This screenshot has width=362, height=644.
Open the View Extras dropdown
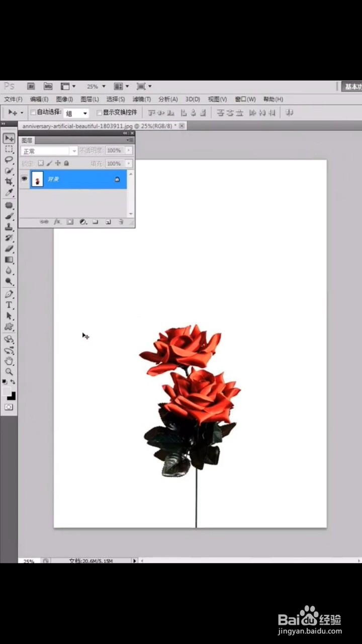point(68,87)
